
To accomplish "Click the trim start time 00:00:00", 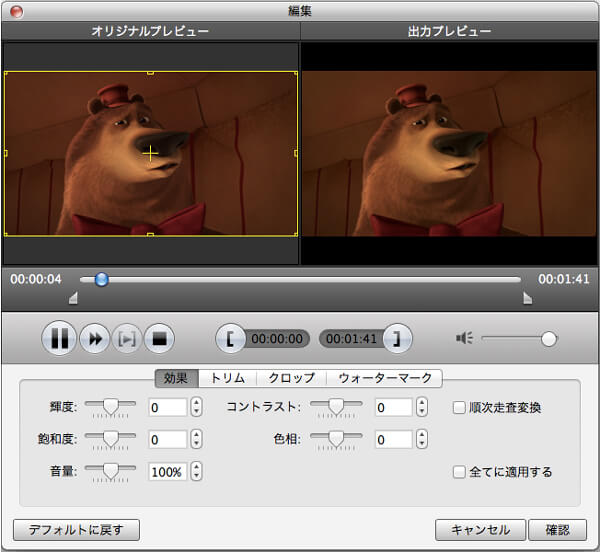I will point(277,339).
